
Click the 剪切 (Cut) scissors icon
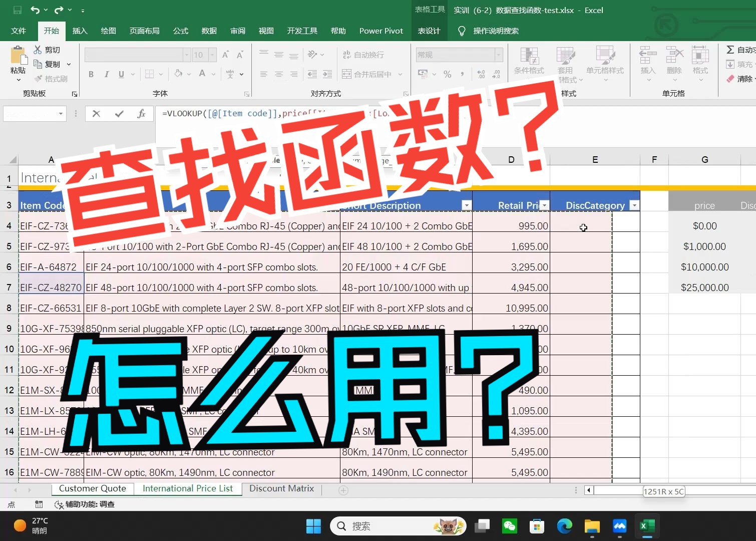point(38,50)
